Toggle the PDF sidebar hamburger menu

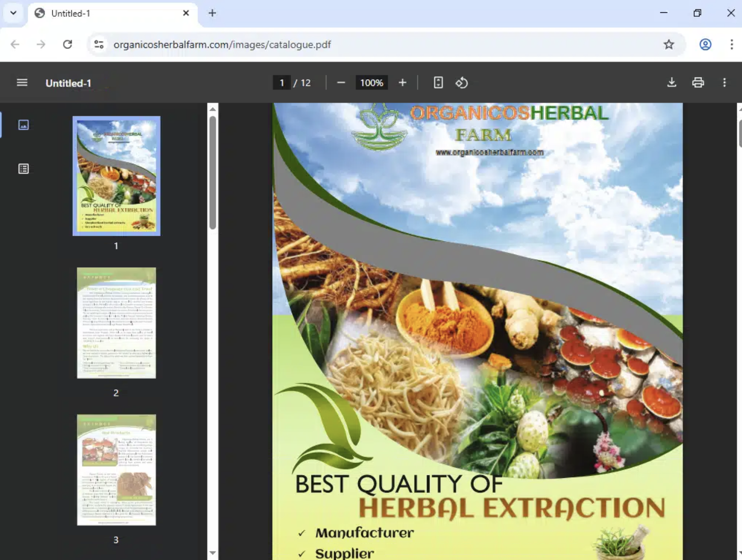[x=22, y=83]
